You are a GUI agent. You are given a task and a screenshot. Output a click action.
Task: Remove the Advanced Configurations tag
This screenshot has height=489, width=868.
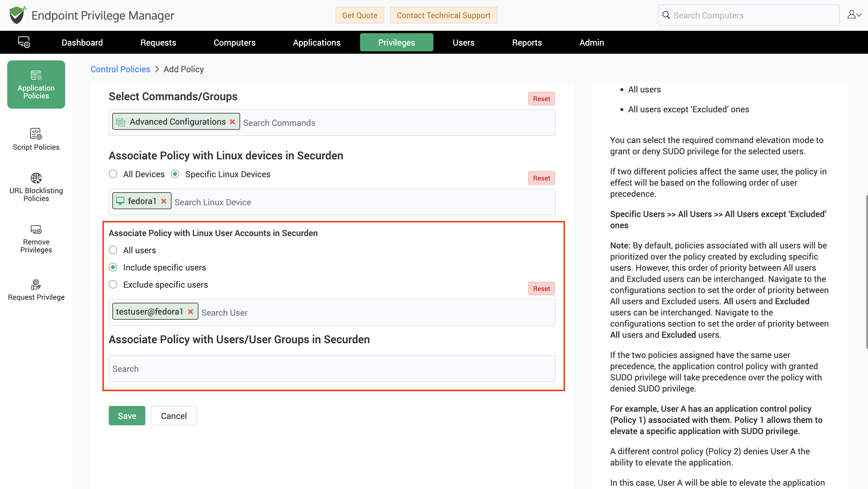pos(233,122)
